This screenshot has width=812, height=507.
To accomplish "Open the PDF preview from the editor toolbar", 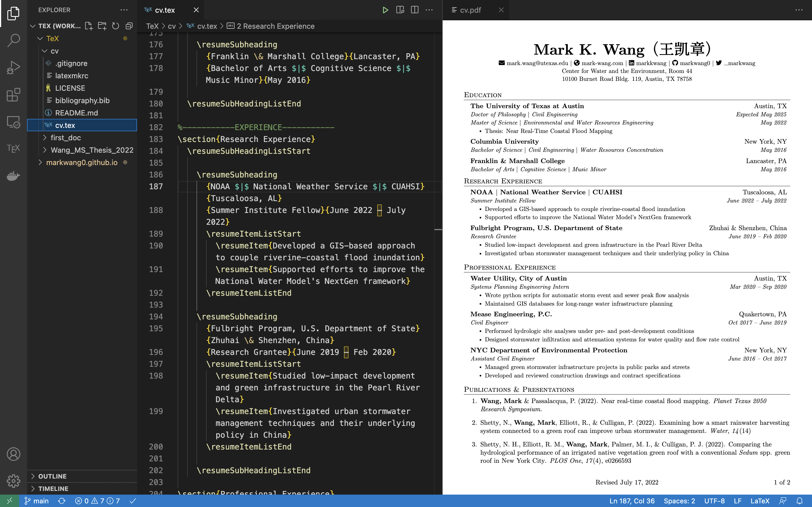I will pos(400,10).
